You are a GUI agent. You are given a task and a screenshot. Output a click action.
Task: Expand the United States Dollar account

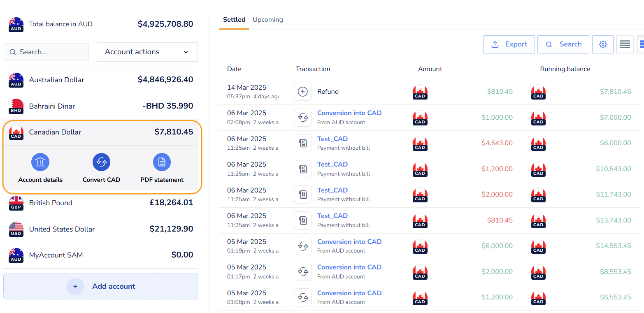(100, 229)
